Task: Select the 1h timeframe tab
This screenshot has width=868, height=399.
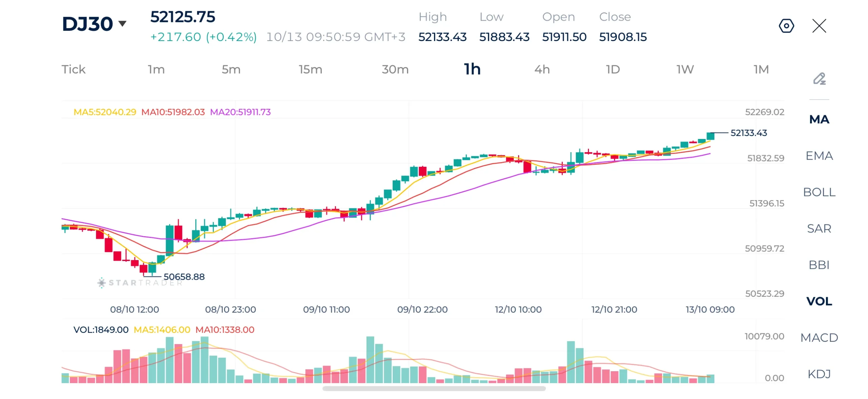Action: coord(472,69)
